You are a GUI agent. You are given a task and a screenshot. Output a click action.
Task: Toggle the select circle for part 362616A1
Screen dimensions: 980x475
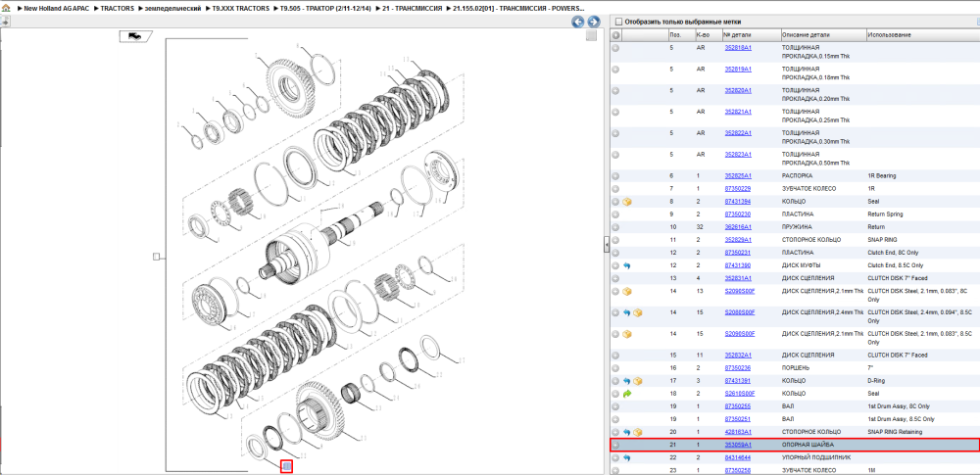coord(615,227)
